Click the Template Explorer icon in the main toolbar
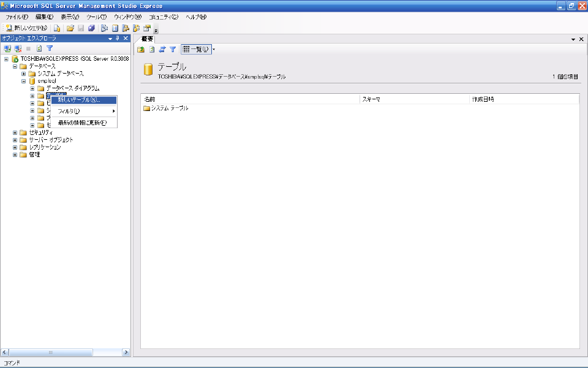Screen dimensions: 588x368 [x=136, y=28]
